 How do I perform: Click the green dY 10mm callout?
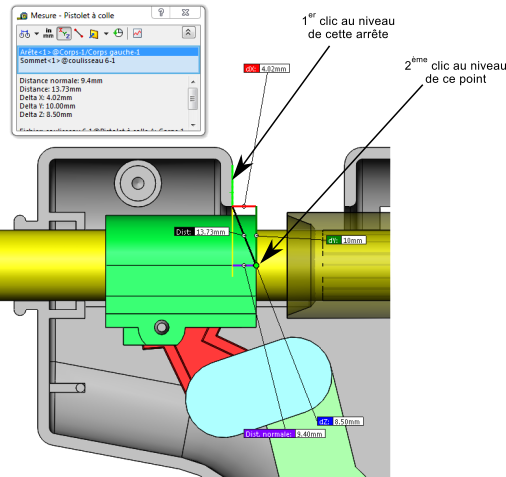(346, 240)
